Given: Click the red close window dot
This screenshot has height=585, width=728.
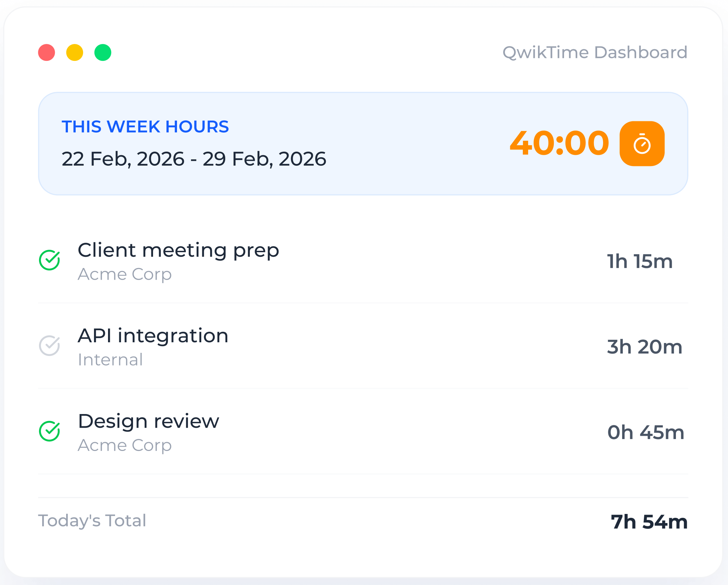Looking at the screenshot, I should [x=46, y=52].
